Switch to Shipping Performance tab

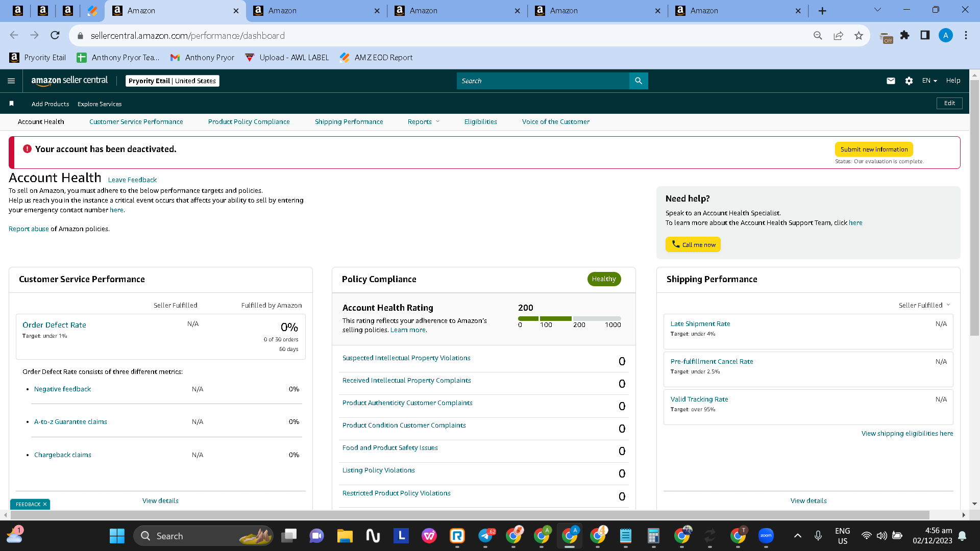point(349,122)
